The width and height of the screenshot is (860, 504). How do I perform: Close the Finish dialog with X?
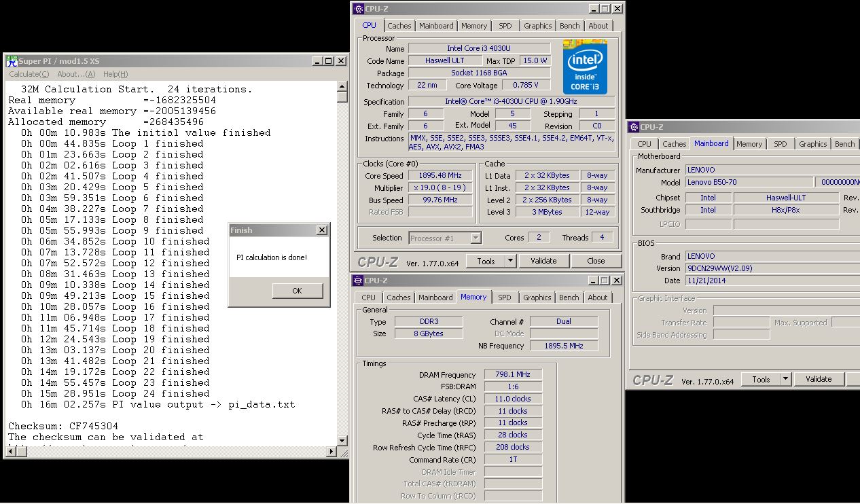[322, 230]
